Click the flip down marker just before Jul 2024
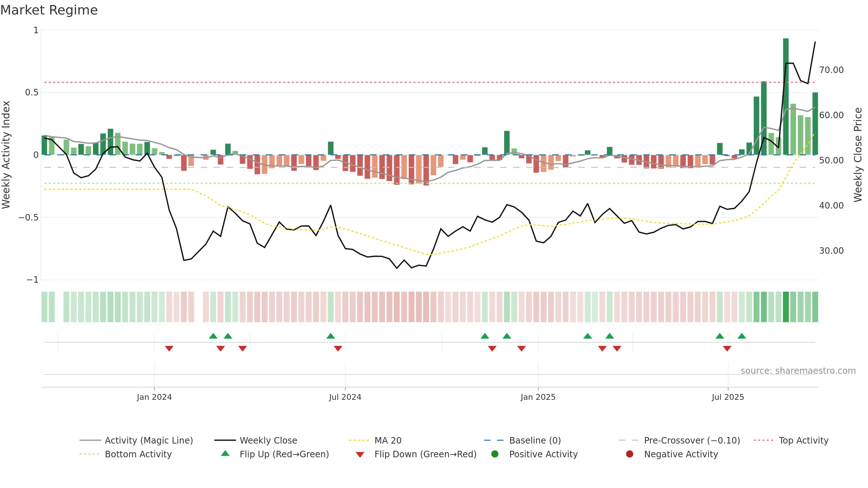 [x=338, y=348]
